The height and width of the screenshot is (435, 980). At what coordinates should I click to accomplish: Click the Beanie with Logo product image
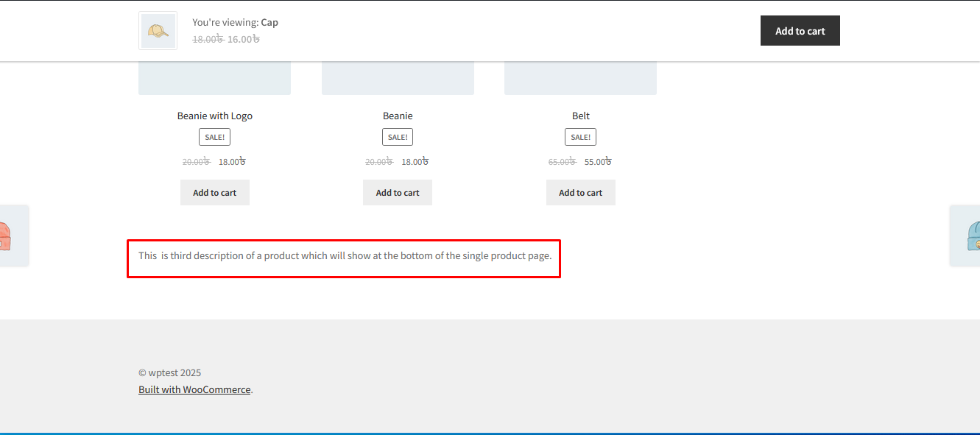pos(214,79)
